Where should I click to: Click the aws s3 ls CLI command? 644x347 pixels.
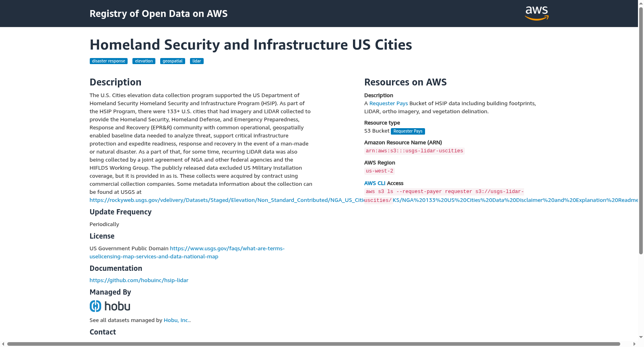(444, 196)
